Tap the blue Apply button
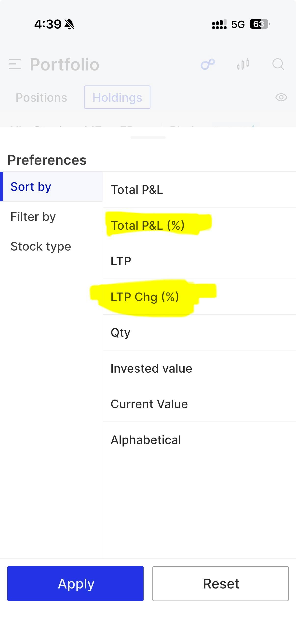This screenshot has height=644, width=296. [75, 584]
